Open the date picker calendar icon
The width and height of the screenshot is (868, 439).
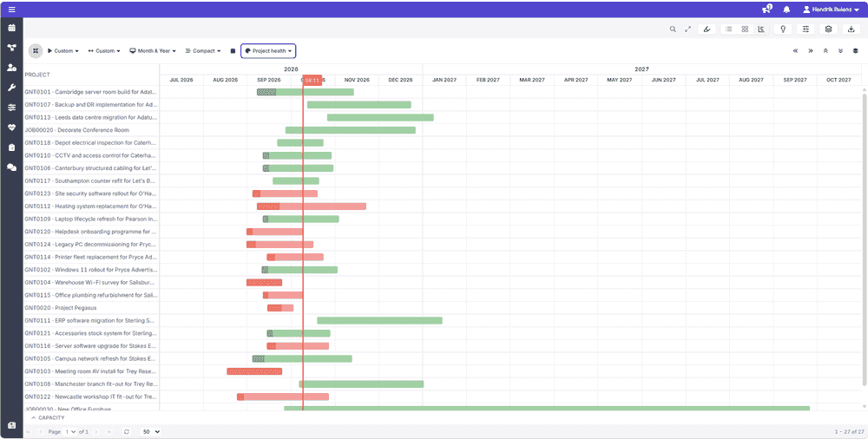[x=233, y=51]
